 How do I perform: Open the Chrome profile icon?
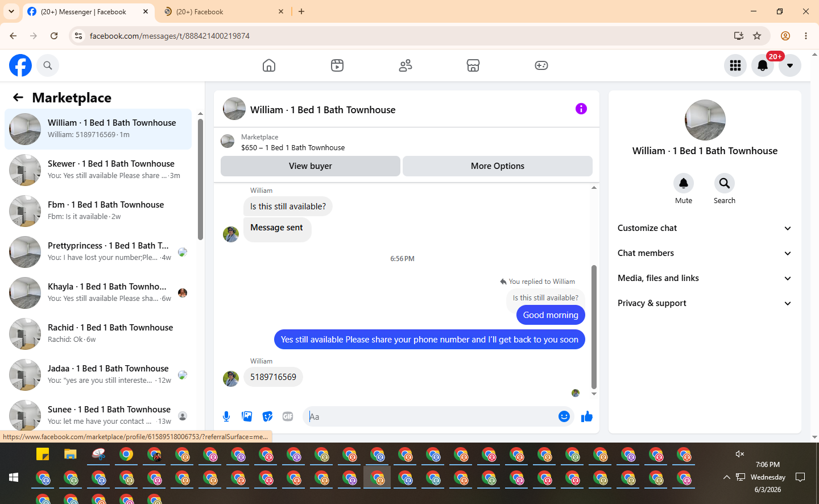(785, 36)
